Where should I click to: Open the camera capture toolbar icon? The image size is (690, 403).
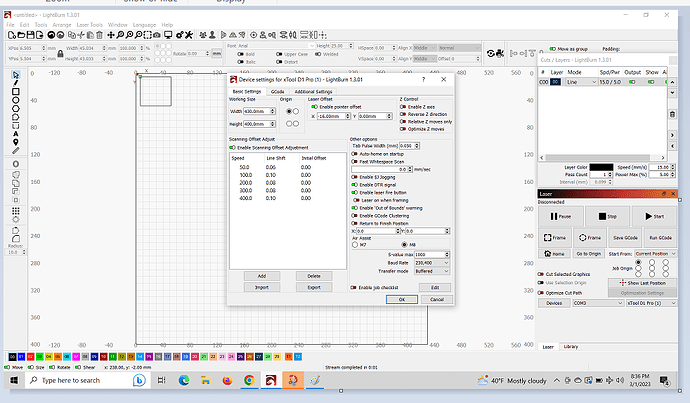(x=157, y=35)
